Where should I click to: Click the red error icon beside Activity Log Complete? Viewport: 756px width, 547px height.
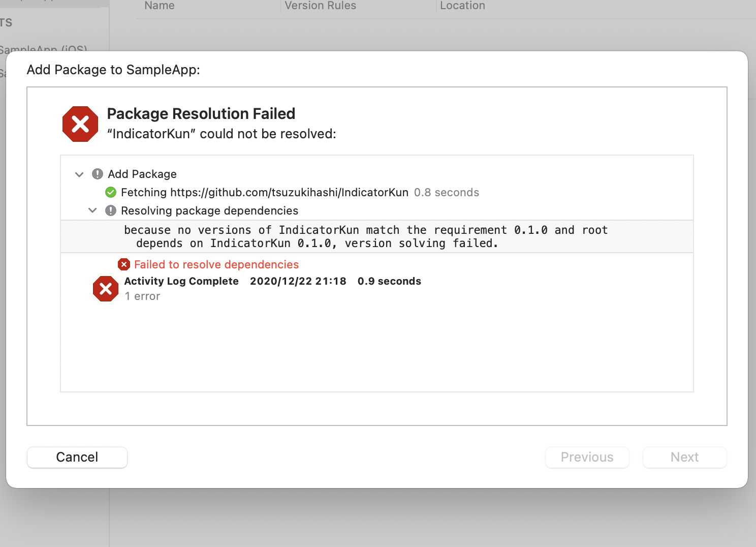pyautogui.click(x=106, y=289)
